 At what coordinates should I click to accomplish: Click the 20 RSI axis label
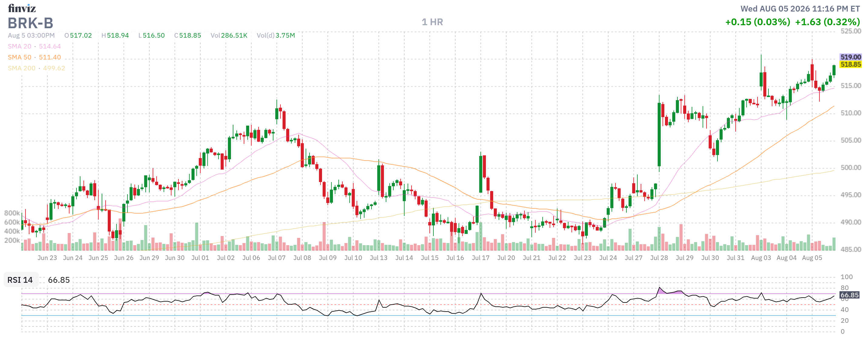pos(844,321)
